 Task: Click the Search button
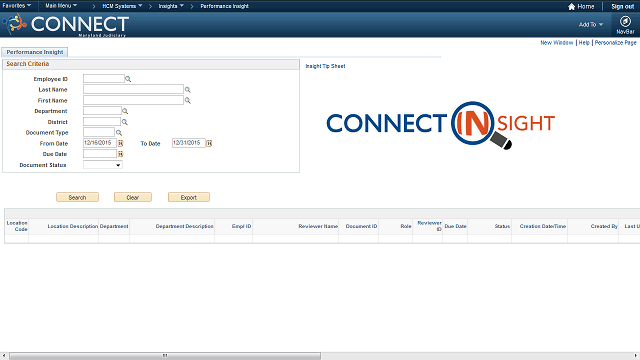point(77,197)
